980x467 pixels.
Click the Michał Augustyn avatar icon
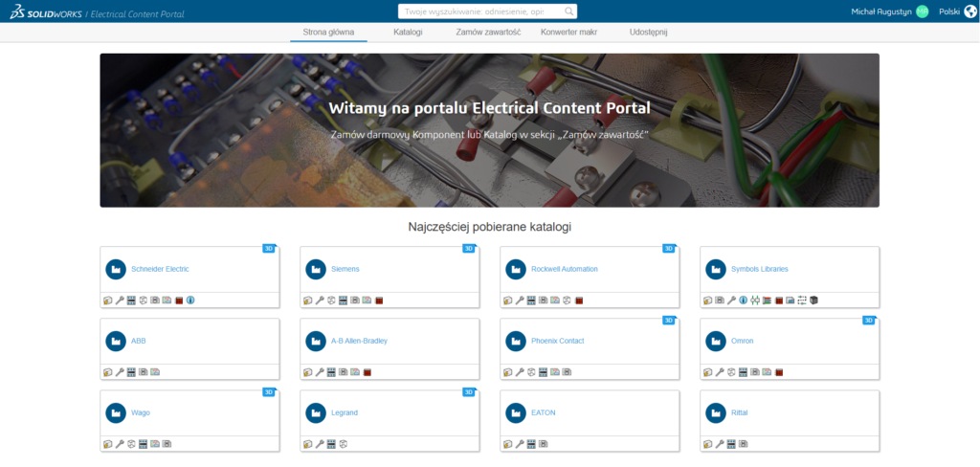click(922, 11)
